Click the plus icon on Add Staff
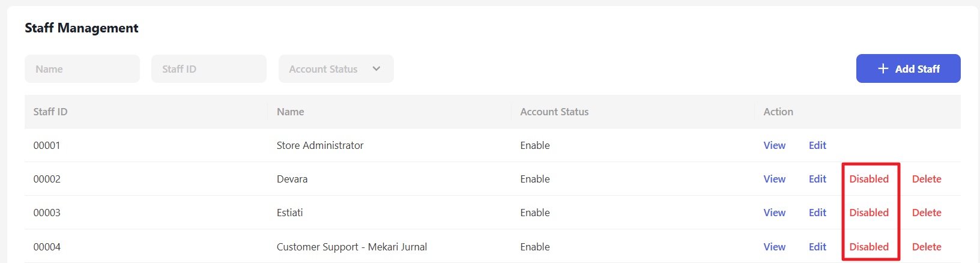 coord(883,68)
